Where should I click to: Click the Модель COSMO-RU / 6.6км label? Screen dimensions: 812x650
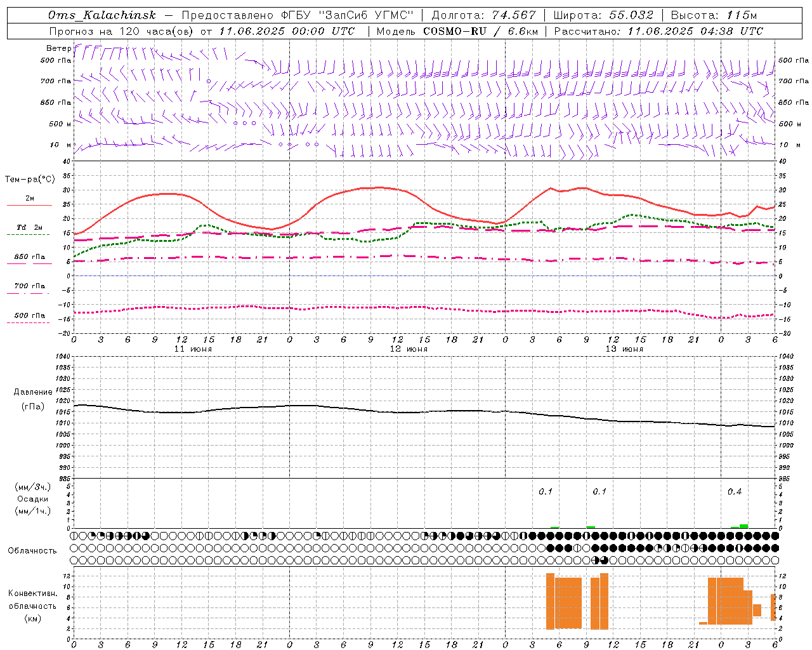tap(457, 31)
